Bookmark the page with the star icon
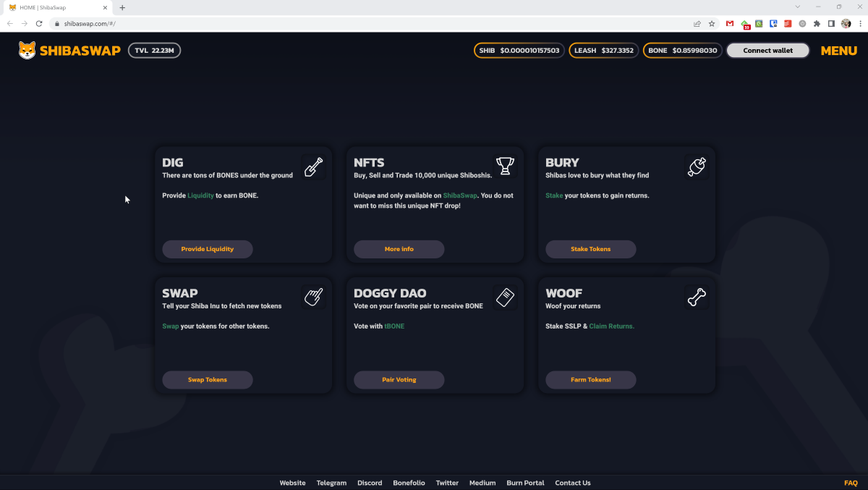 coord(712,23)
